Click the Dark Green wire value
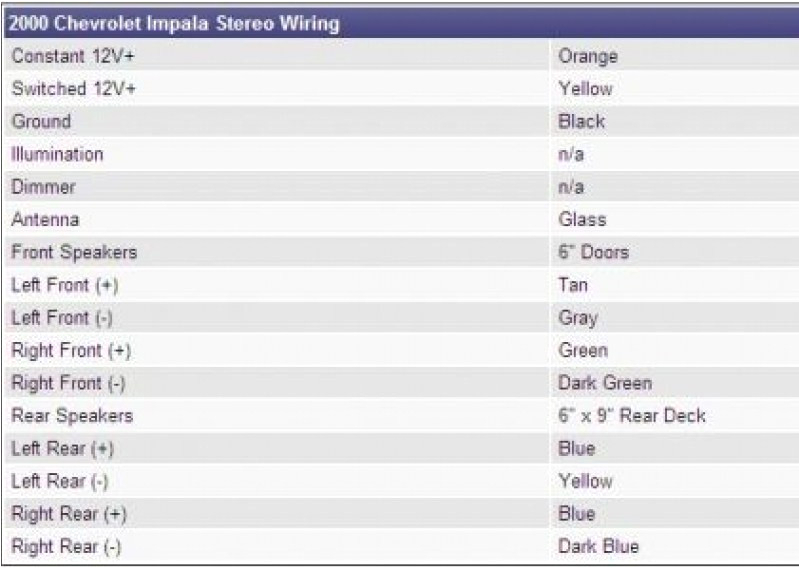 (x=605, y=383)
